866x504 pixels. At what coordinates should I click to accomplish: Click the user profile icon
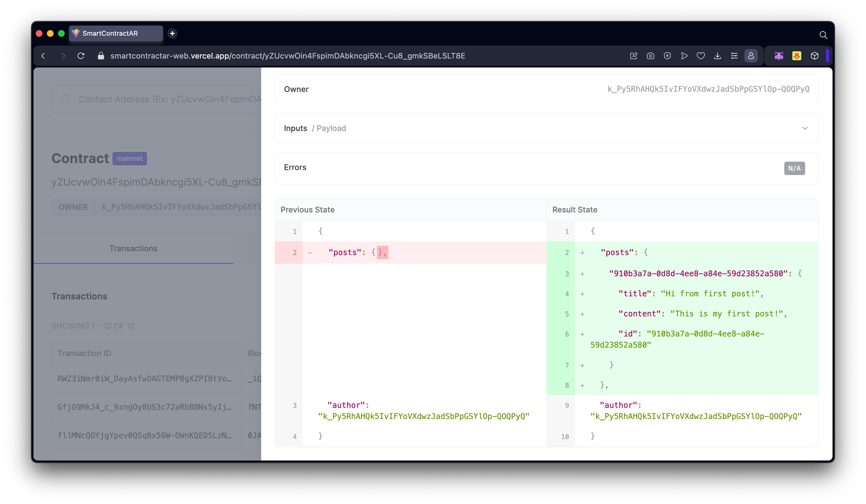751,56
